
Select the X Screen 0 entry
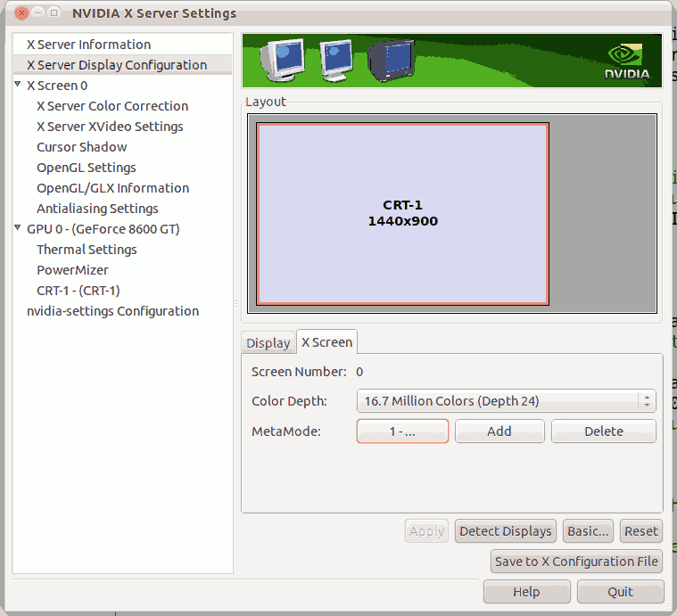57,86
